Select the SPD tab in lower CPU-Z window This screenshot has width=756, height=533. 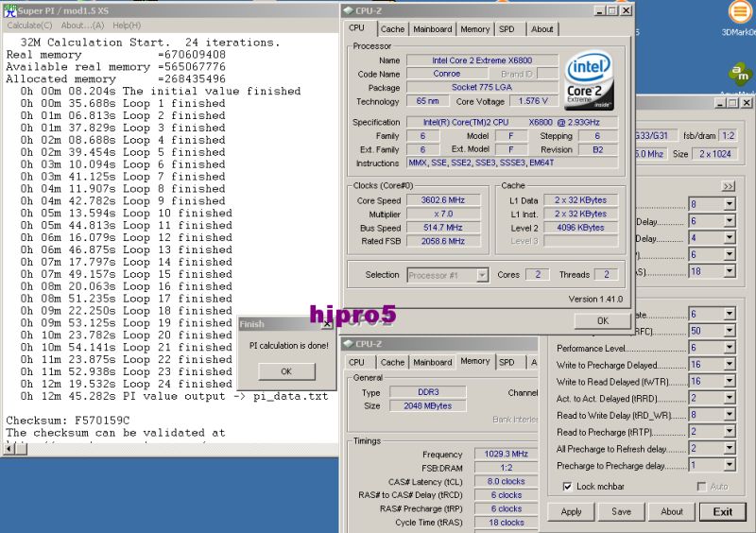tap(507, 362)
